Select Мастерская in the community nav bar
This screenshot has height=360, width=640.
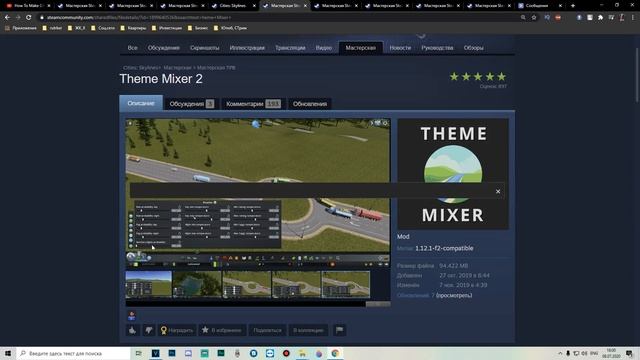[360, 48]
